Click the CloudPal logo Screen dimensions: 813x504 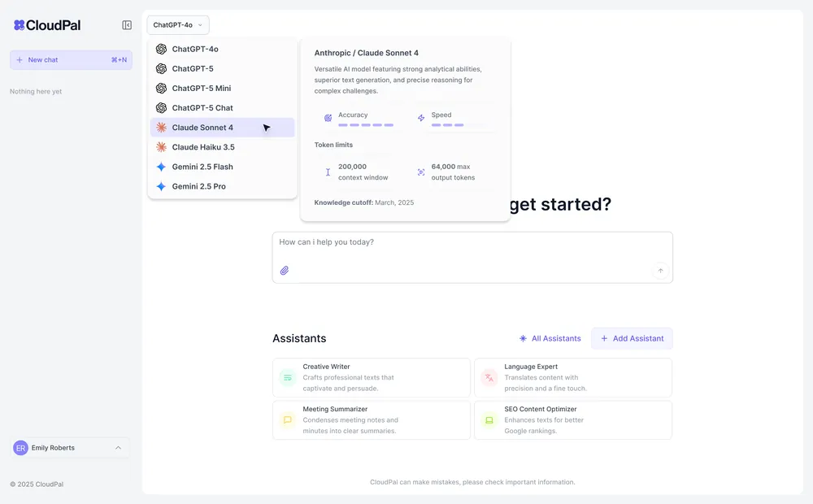coord(47,25)
